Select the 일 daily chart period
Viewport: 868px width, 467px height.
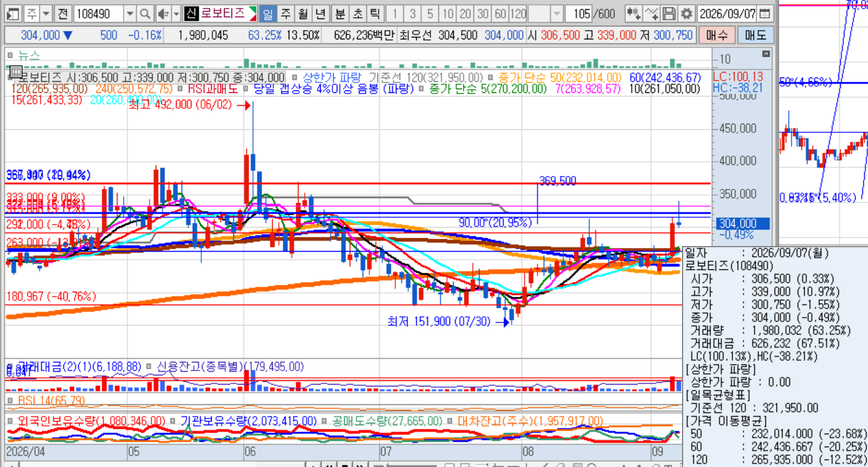click(x=268, y=14)
